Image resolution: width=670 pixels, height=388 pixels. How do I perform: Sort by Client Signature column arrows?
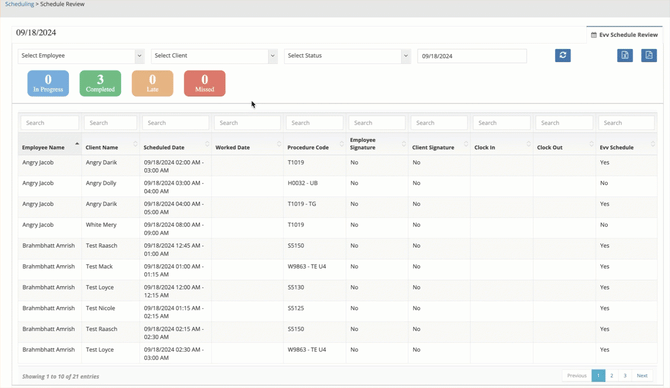466,144
